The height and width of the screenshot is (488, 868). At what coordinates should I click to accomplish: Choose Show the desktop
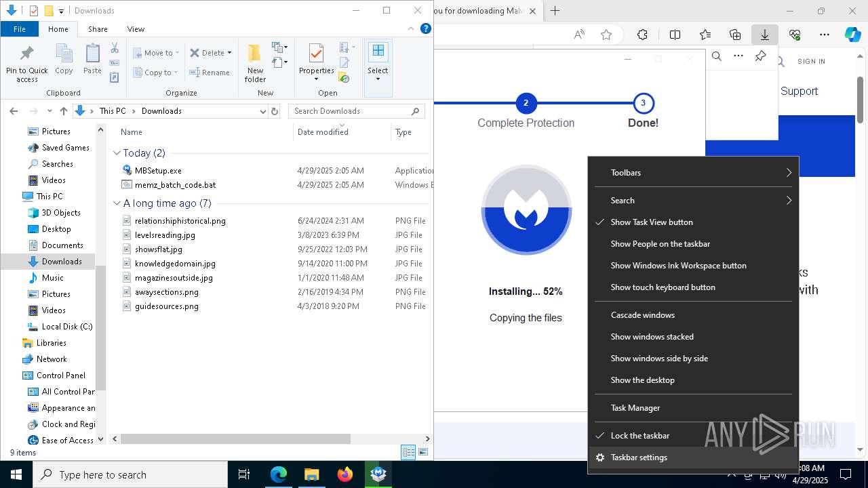pos(693,380)
